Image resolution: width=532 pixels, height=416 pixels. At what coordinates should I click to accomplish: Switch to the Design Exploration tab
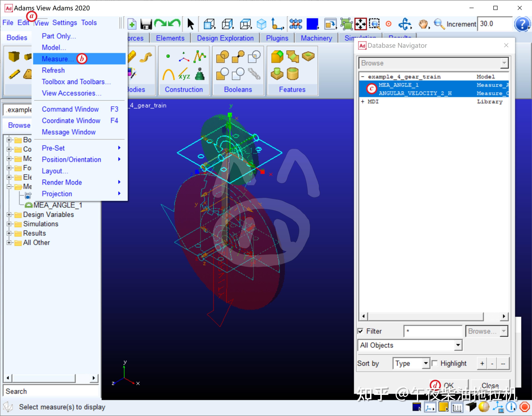pos(225,38)
